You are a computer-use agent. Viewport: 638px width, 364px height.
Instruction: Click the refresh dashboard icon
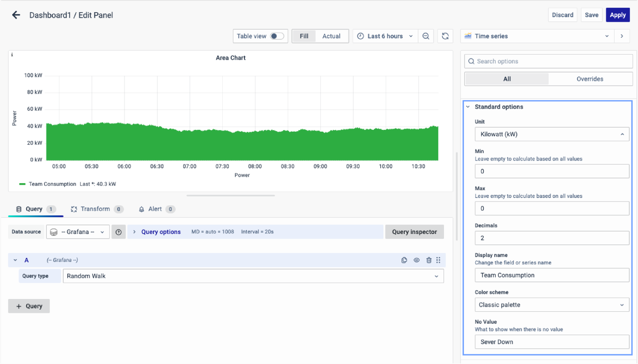pyautogui.click(x=445, y=36)
